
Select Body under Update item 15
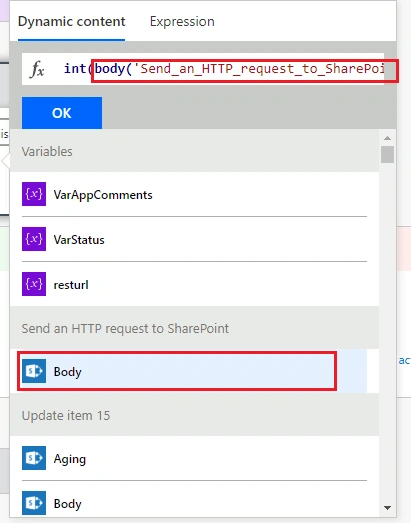click(x=67, y=504)
